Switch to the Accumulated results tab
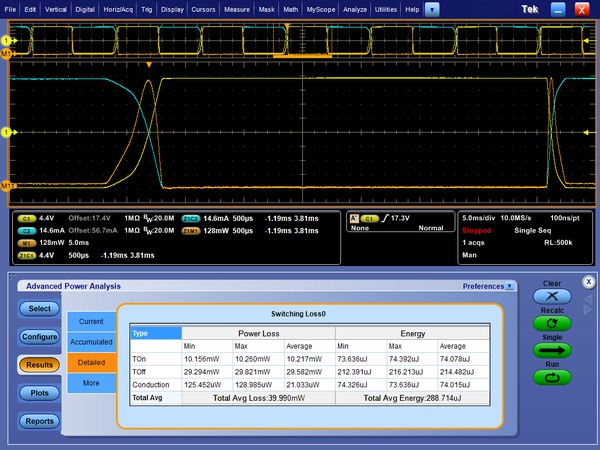600x450 pixels. pyautogui.click(x=91, y=341)
